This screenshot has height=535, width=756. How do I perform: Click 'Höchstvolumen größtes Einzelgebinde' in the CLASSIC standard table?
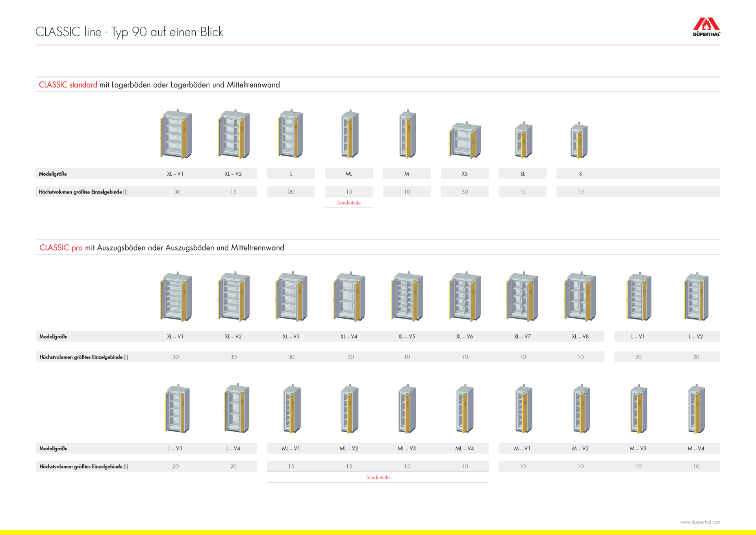(x=80, y=192)
